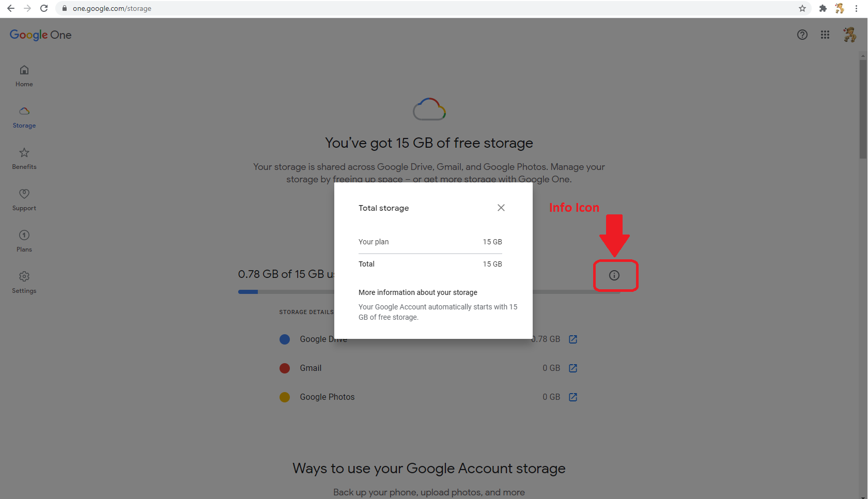Click the Google One logo

pos(40,35)
